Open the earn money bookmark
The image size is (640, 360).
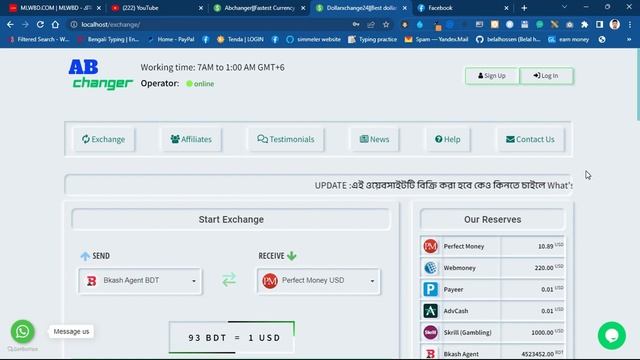tap(569, 39)
